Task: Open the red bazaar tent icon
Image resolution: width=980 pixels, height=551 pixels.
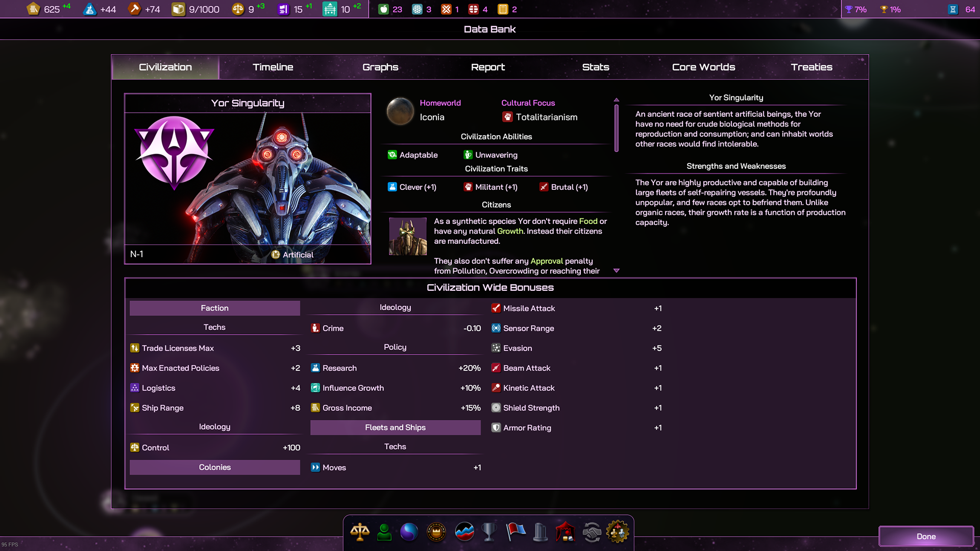Action: tap(566, 532)
